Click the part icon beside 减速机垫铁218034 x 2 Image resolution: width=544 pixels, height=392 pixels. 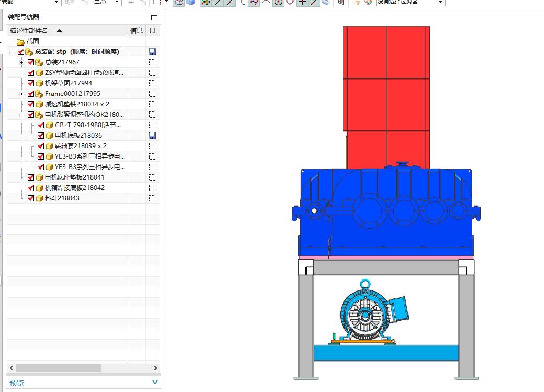tap(39, 104)
